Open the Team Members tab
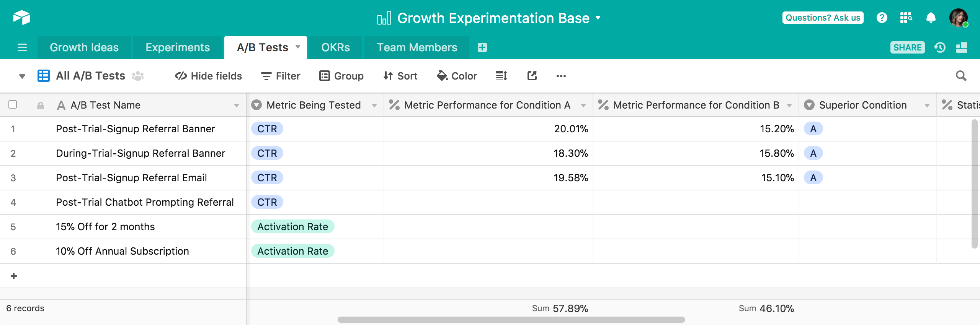The height and width of the screenshot is (325, 980). click(417, 47)
